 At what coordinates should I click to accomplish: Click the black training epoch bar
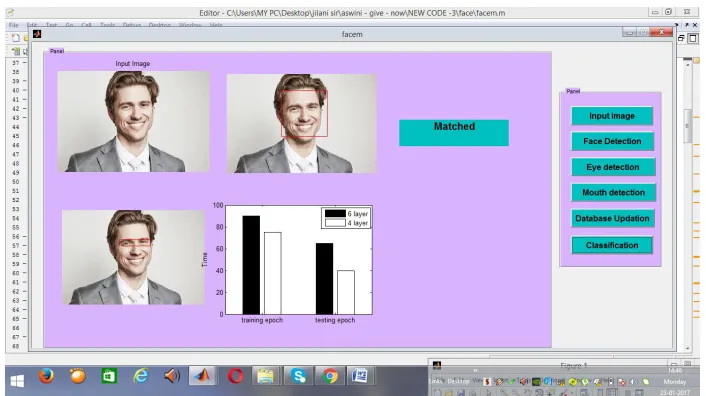pos(251,265)
